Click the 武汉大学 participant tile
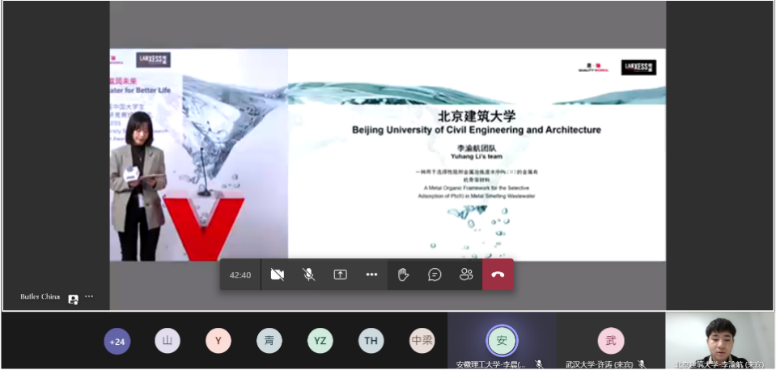Image resolution: width=776 pixels, height=370 pixels. coord(611,341)
